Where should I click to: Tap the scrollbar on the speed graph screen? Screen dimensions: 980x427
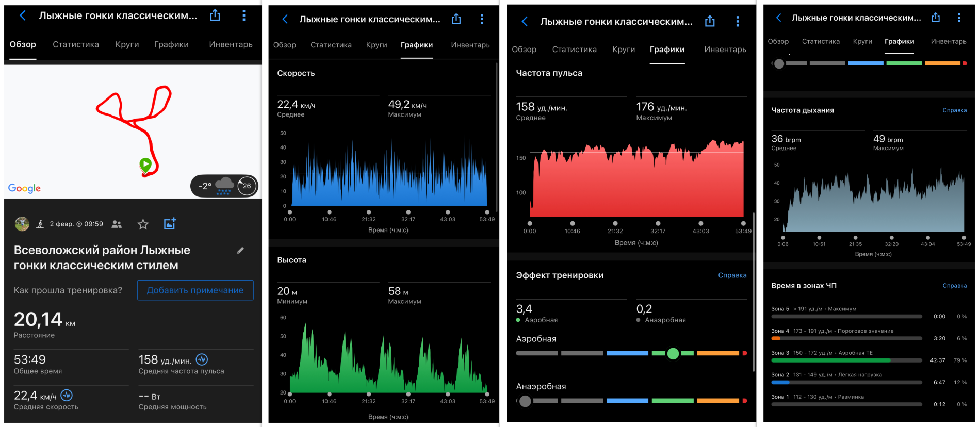[497, 137]
